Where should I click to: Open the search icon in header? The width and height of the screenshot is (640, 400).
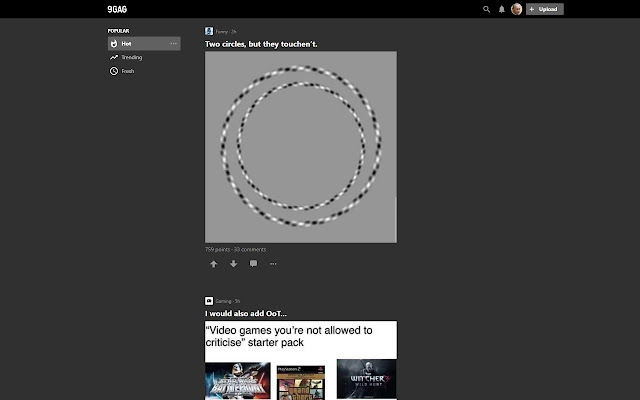pyautogui.click(x=486, y=9)
